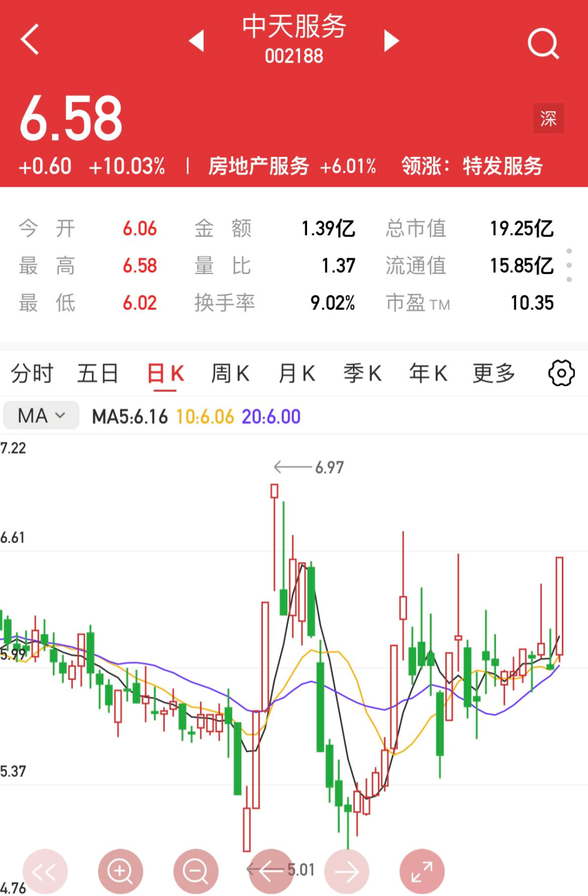Select the 分时 tab
The width and height of the screenshot is (588, 896).
pos(32,374)
